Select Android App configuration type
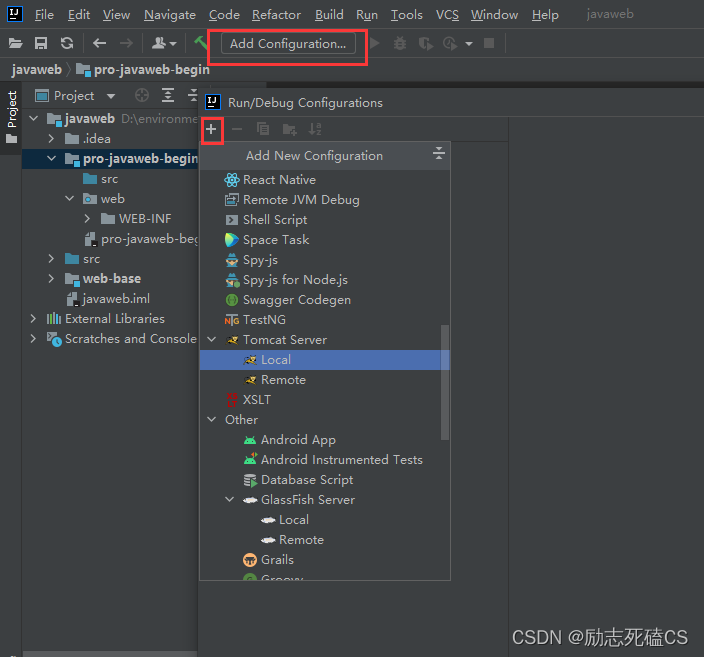The image size is (704, 657). coord(325,440)
